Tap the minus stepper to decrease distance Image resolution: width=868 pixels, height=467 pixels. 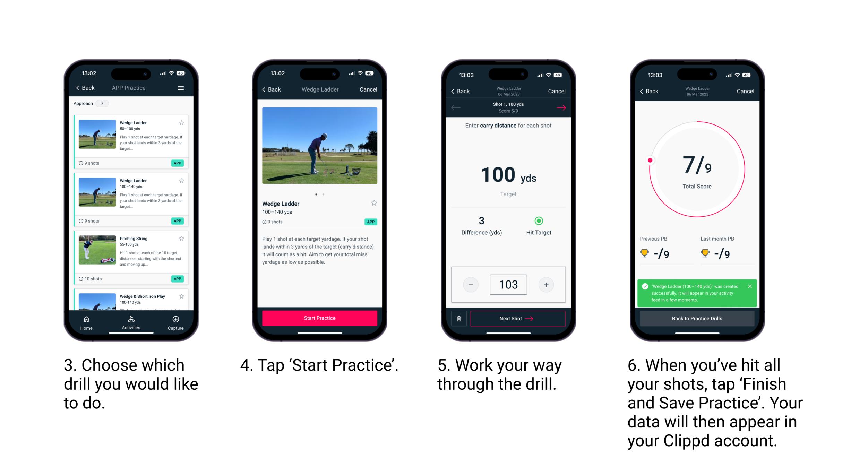pos(471,284)
